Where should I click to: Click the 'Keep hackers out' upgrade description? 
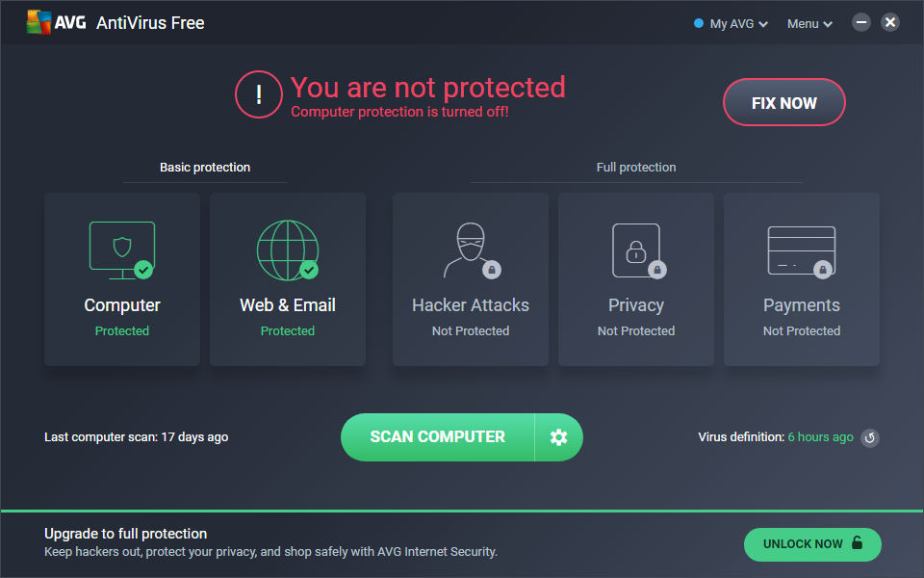[x=271, y=552]
